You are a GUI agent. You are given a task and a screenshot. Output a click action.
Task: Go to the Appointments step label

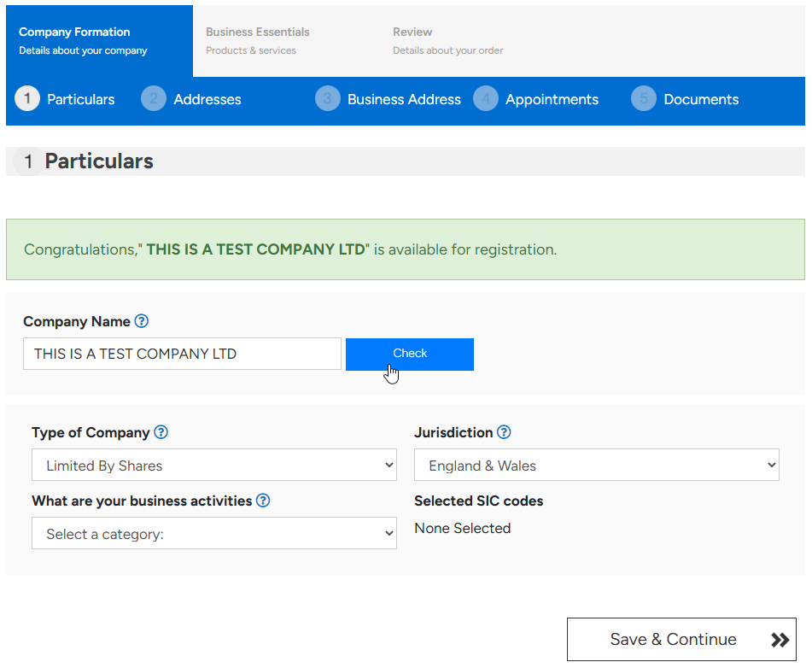click(552, 99)
